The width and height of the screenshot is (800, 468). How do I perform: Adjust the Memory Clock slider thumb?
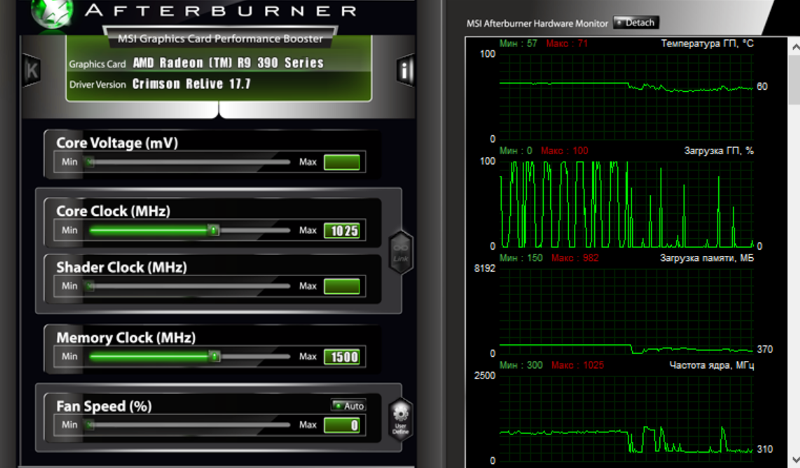215,356
